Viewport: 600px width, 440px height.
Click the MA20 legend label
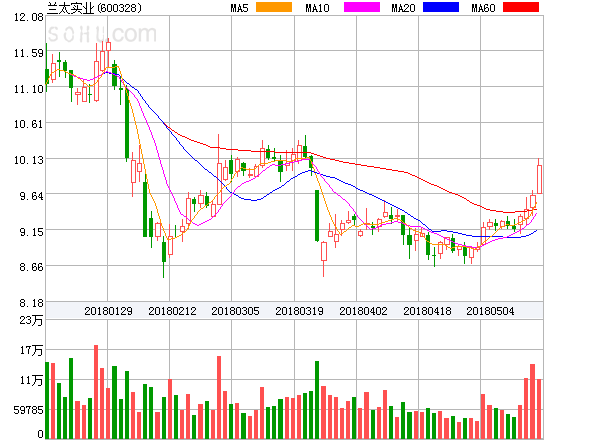(x=403, y=8)
